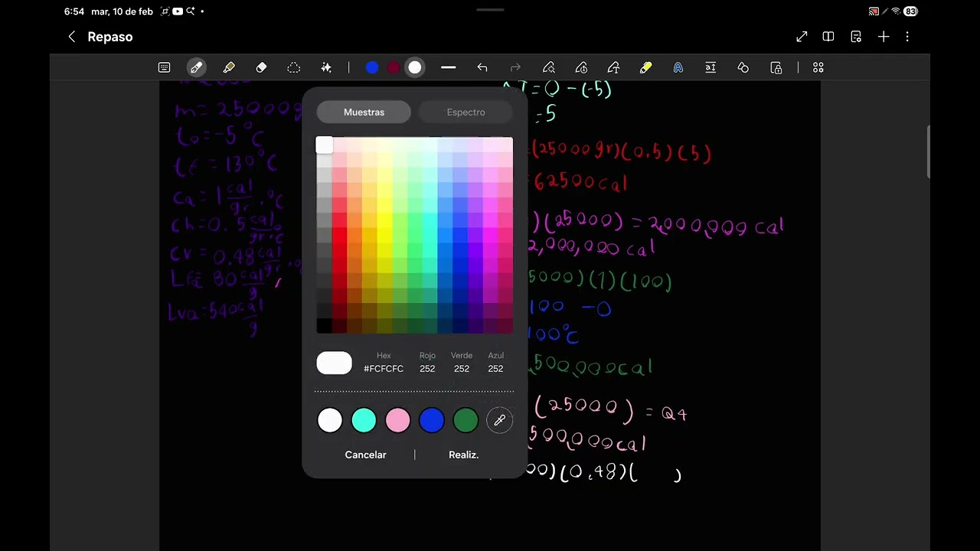The width and height of the screenshot is (980, 551).
Task: Activate the eyedropper color picker tool
Action: point(499,420)
